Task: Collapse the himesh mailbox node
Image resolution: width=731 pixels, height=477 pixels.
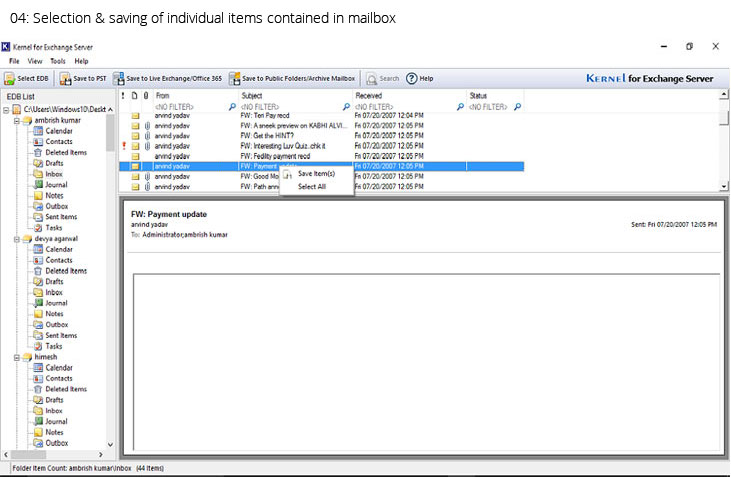Action: [x=17, y=358]
